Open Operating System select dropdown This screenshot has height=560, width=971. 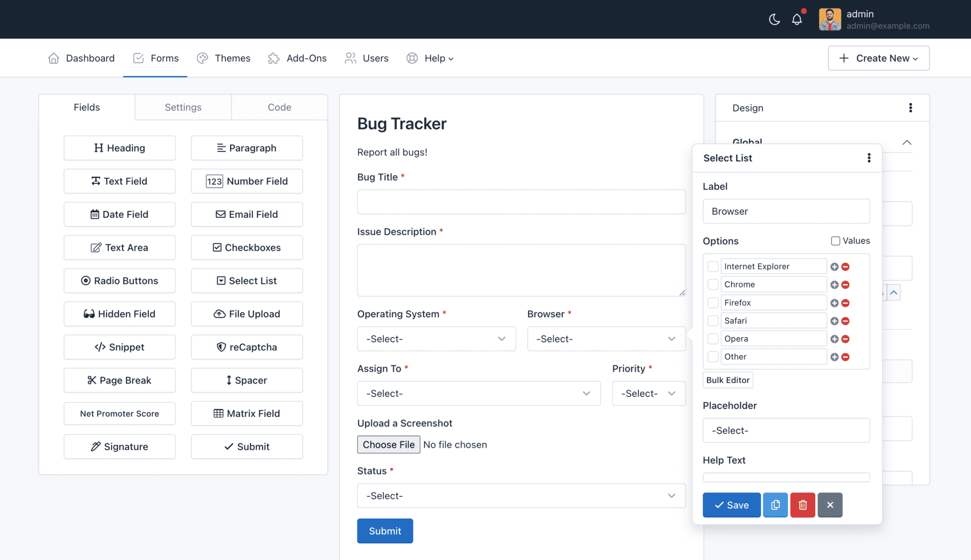click(x=436, y=339)
